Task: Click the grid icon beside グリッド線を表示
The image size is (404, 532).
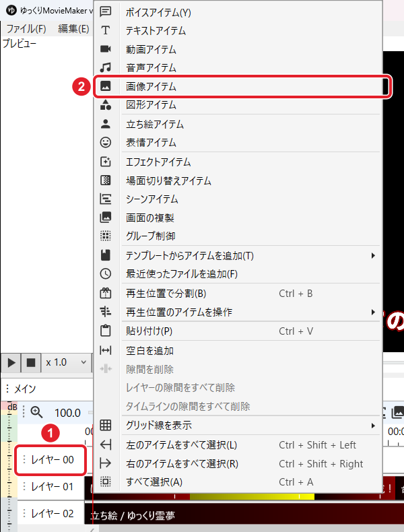Action: (x=106, y=425)
